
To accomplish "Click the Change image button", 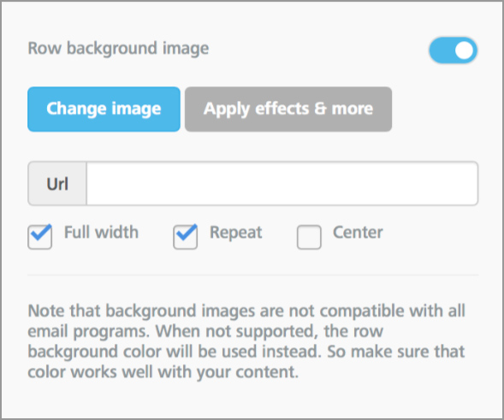I will tap(104, 109).
